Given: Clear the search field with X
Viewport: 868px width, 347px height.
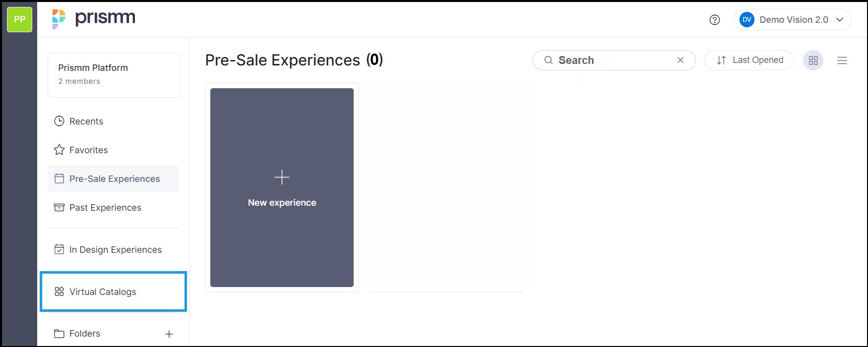Looking at the screenshot, I should click(x=681, y=60).
